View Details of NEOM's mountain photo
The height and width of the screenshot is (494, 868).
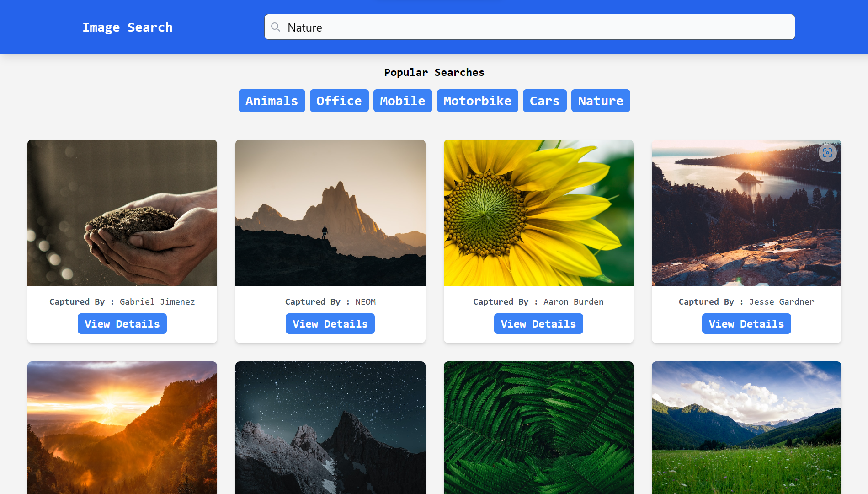(x=330, y=323)
